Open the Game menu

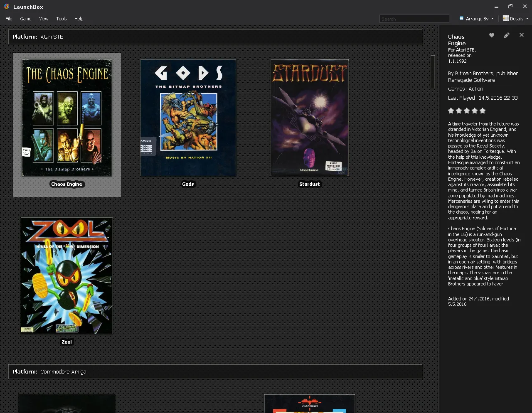[26, 19]
